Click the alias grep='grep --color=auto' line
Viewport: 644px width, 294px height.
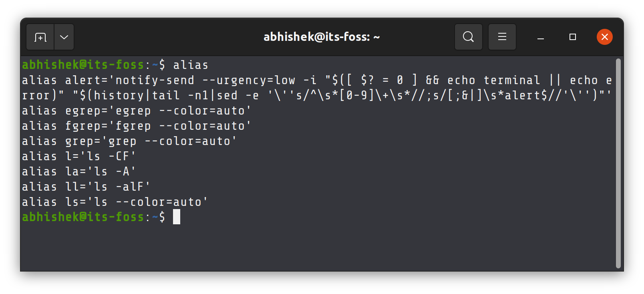(129, 141)
